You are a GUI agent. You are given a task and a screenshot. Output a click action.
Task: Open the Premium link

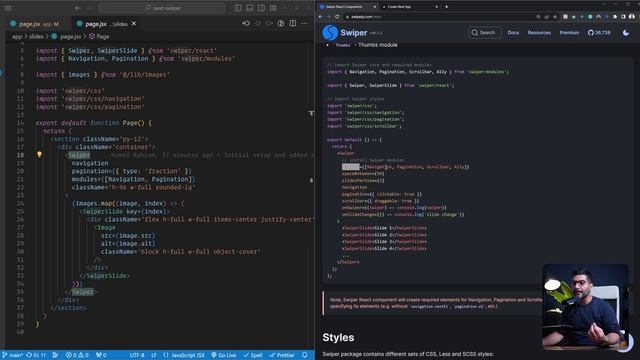[x=569, y=33]
